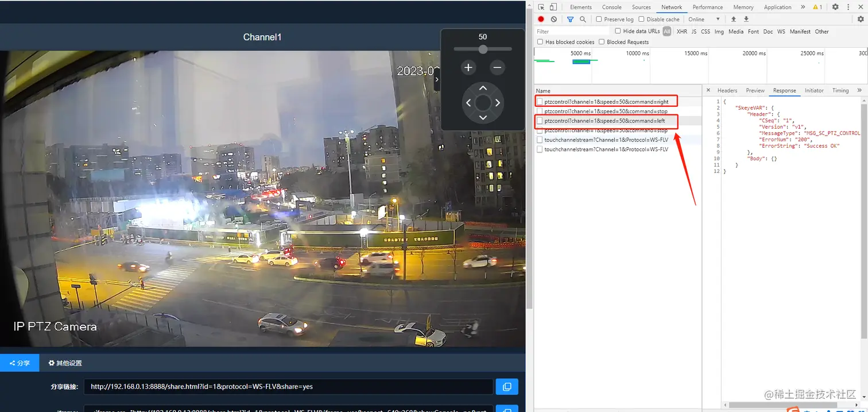
Task: Filter requests by XHR
Action: pos(681,32)
